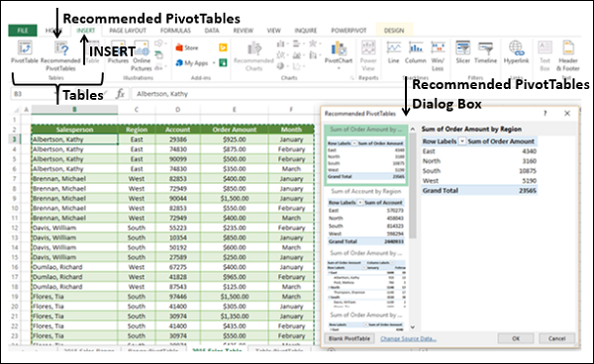The height and width of the screenshot is (364, 594).
Task: Expand My Apps dropdown arrow
Action: pos(214,63)
